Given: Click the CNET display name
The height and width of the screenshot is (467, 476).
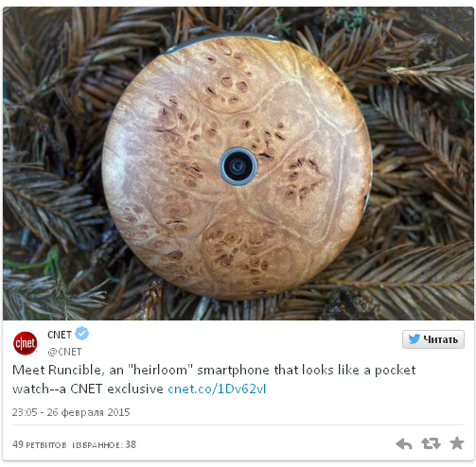Looking at the screenshot, I should click(x=60, y=335).
